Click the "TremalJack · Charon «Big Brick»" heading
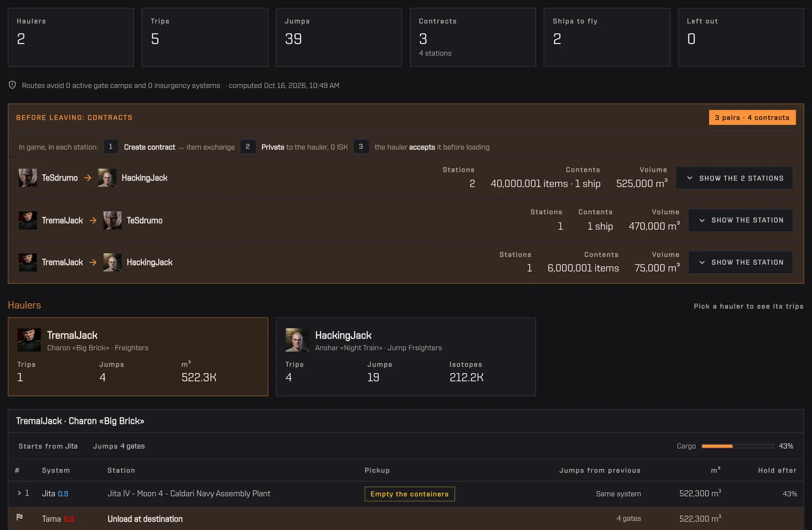 80,421
